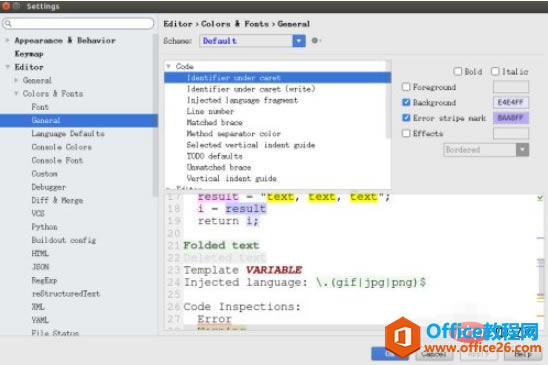Click the search magnifier icon

tap(8, 23)
